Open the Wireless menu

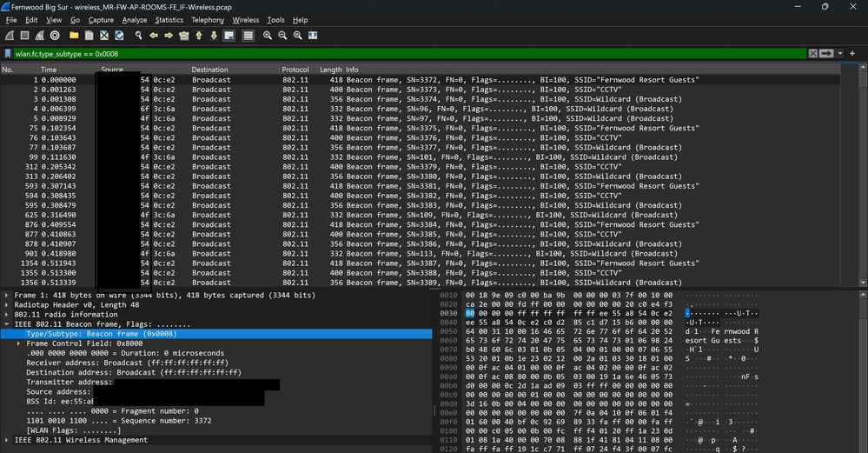(x=245, y=19)
